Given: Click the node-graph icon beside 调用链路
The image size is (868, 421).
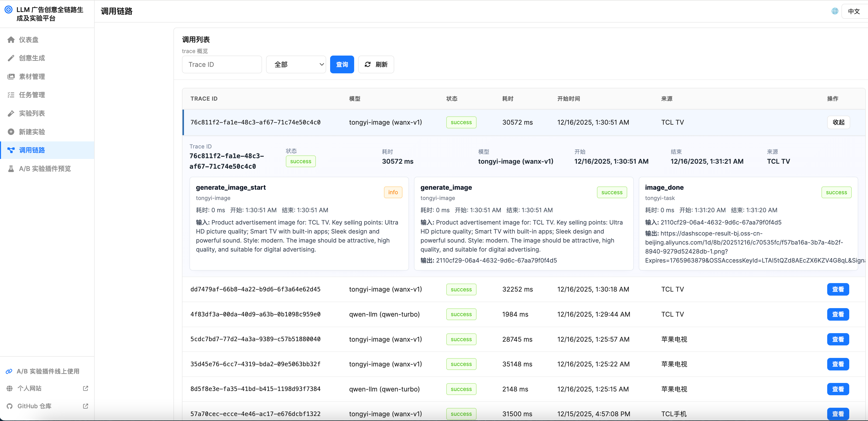Looking at the screenshot, I should click(11, 150).
